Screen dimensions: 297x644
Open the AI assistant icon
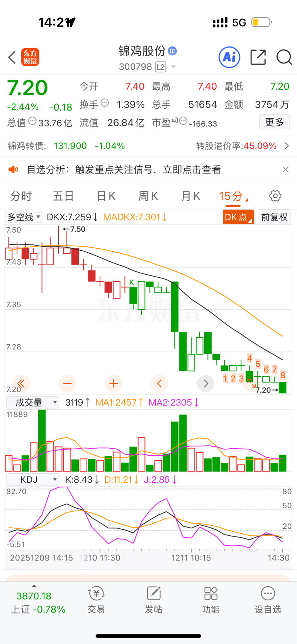tap(229, 57)
